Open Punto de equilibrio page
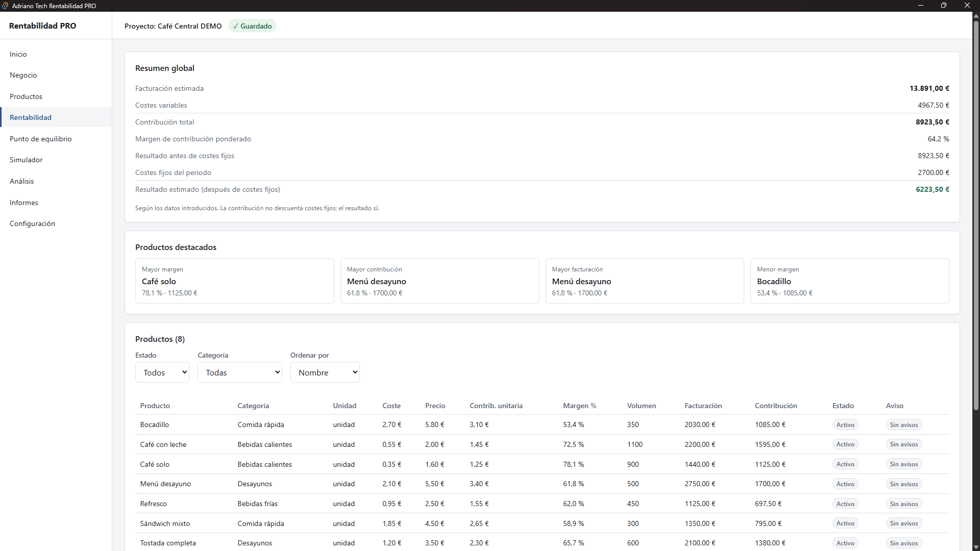 point(56,139)
